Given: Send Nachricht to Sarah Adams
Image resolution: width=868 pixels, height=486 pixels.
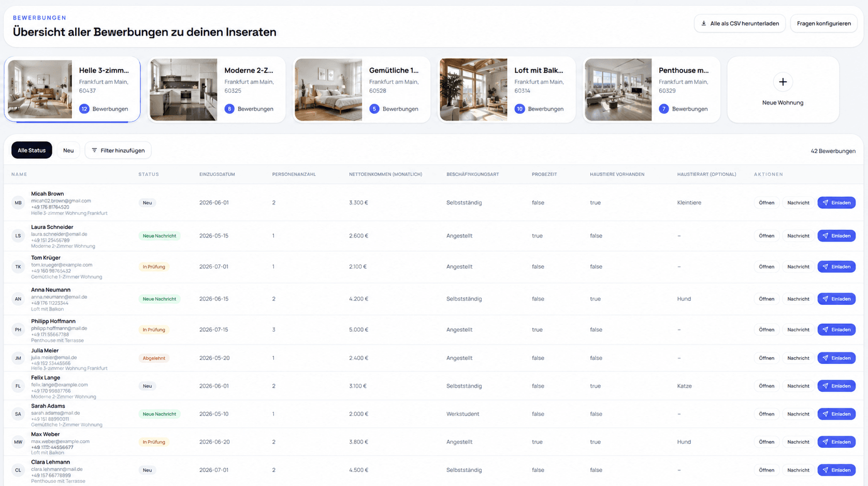Looking at the screenshot, I should click(x=798, y=414).
